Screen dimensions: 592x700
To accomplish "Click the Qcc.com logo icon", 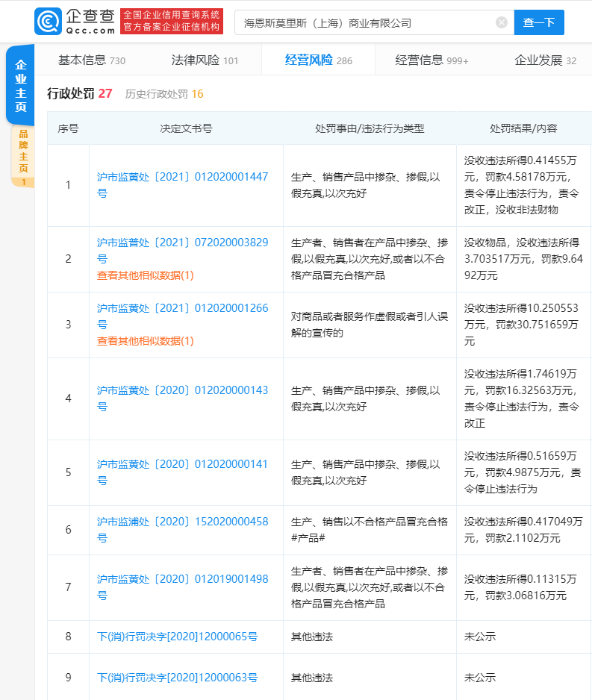I will [x=48, y=22].
